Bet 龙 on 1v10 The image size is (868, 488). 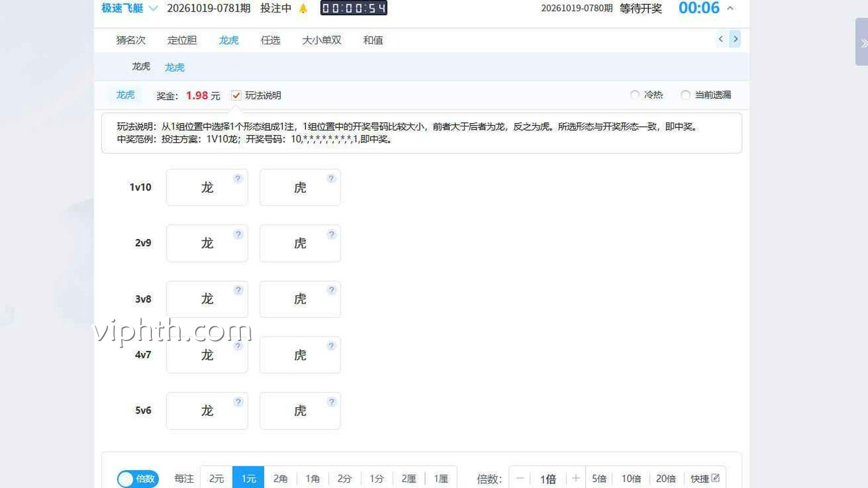[207, 187]
